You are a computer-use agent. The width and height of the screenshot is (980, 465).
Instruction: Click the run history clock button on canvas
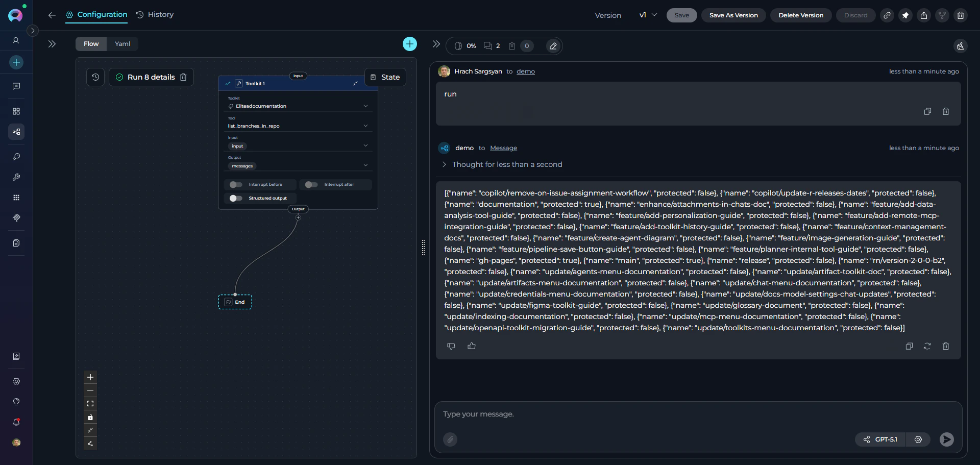(95, 77)
